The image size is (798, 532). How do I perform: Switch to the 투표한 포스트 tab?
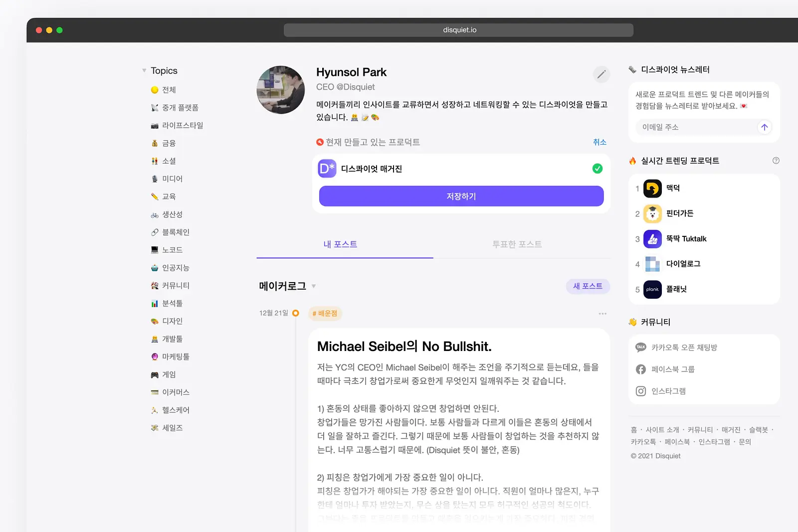coord(517,244)
